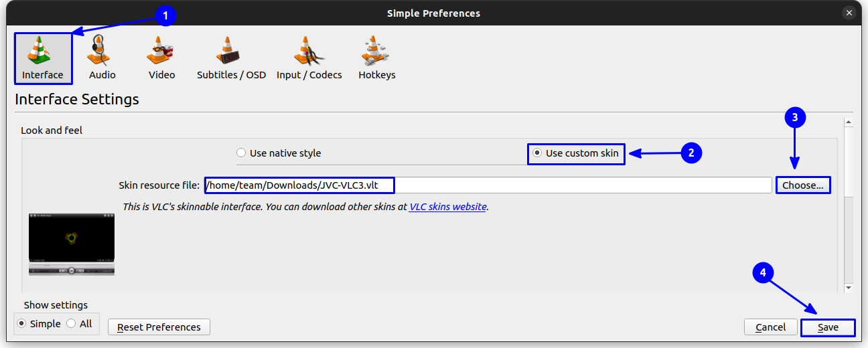Select Use custom skin option
868x348 pixels.
pos(537,153)
